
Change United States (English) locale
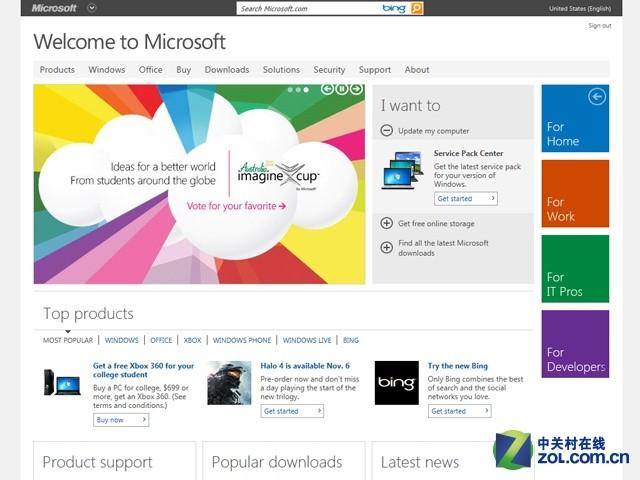(x=580, y=9)
